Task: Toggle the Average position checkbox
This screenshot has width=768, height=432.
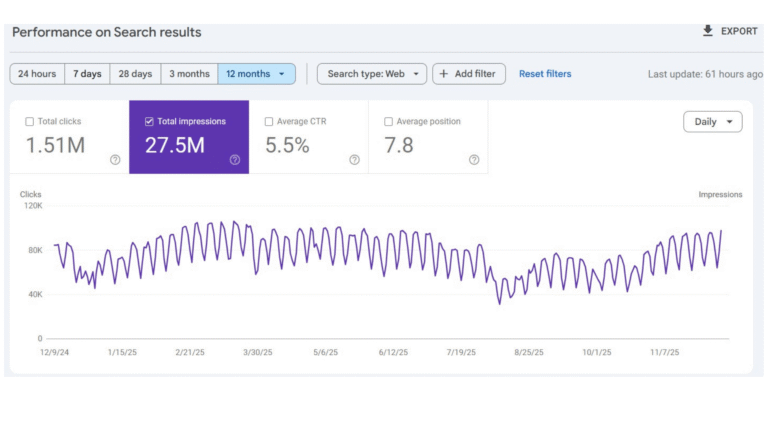Action: [389, 122]
